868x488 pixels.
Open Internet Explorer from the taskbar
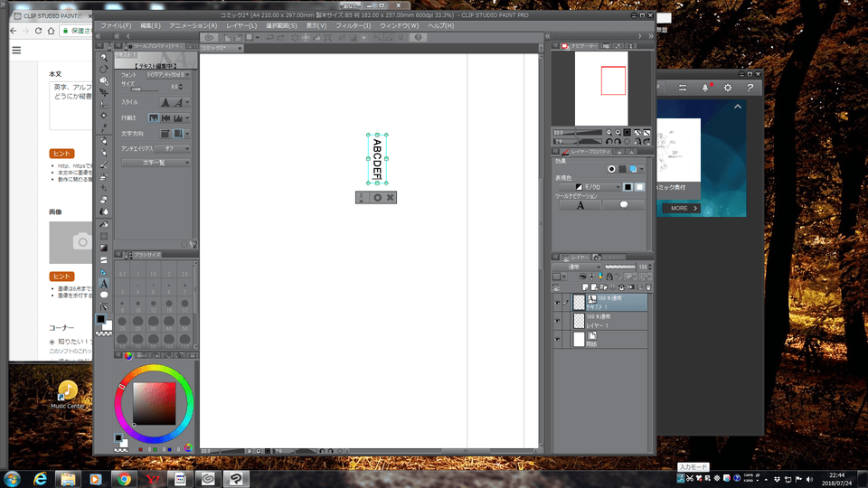click(x=40, y=478)
